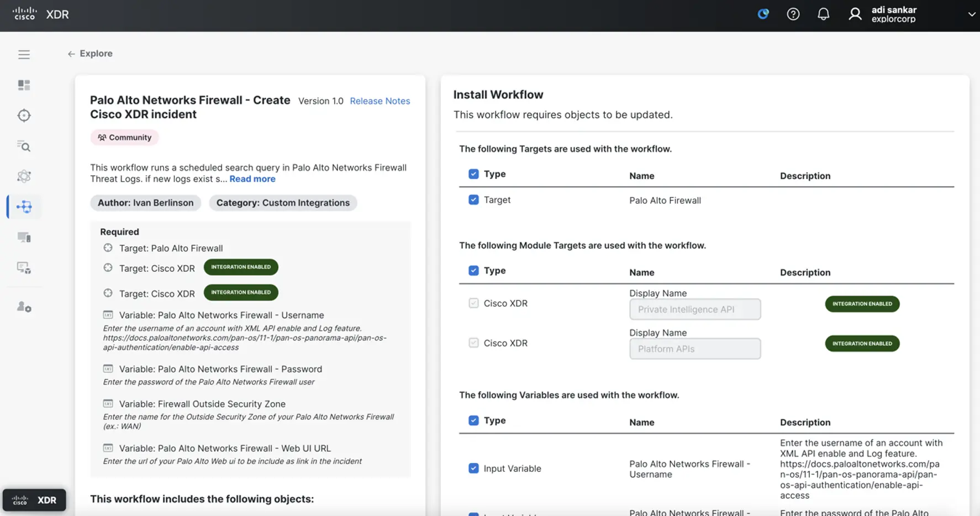Click the Cisco AI Assistant icon
The height and width of the screenshot is (516, 980).
coord(763,14)
